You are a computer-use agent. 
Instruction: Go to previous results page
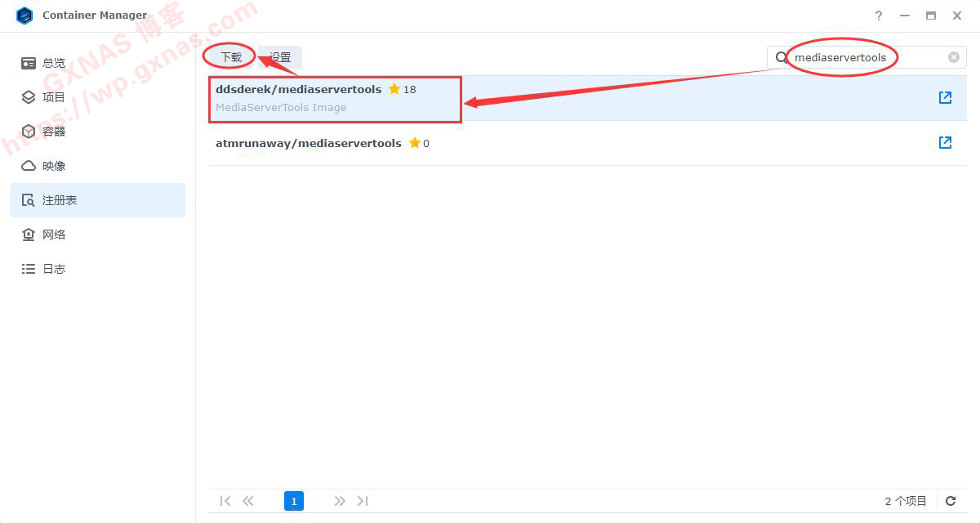tap(248, 501)
